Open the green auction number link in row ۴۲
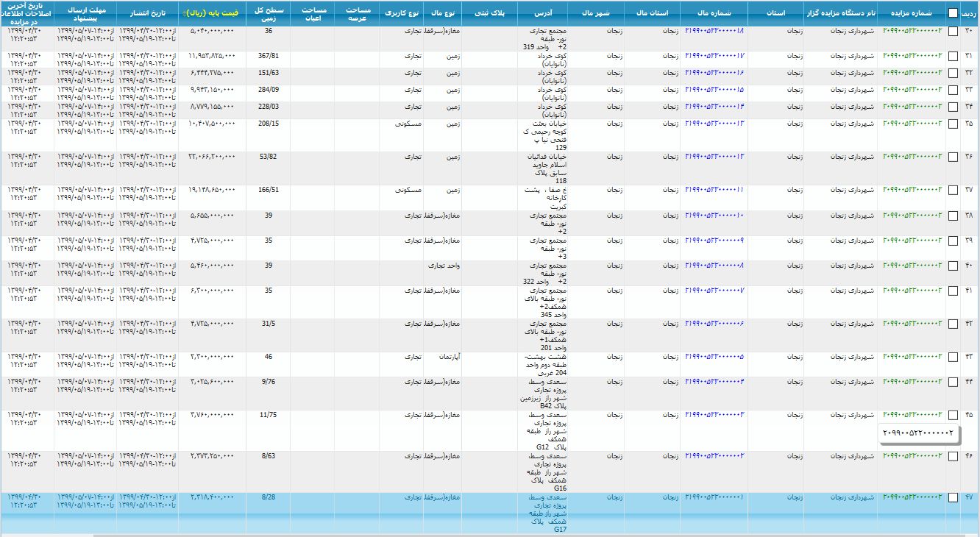This screenshot has height=537, width=980. tap(912, 324)
